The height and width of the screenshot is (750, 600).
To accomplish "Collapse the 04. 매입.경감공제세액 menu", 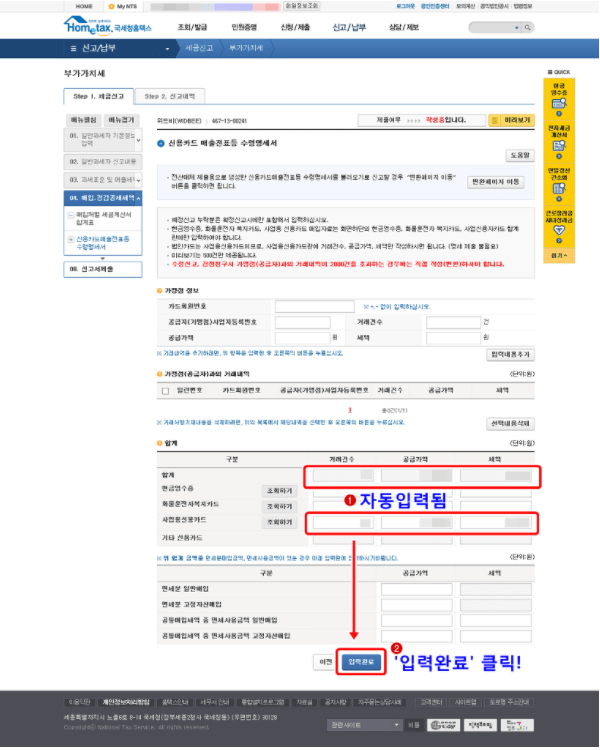I will (138, 198).
